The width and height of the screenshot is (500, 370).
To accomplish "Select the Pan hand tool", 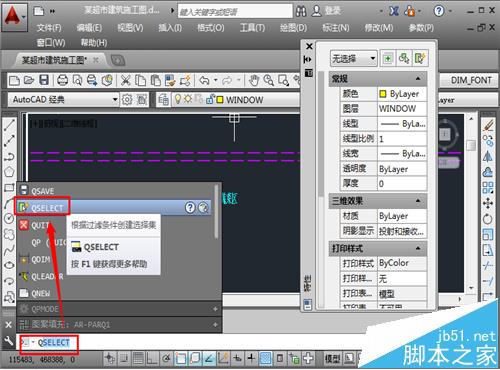I will 254,80.
